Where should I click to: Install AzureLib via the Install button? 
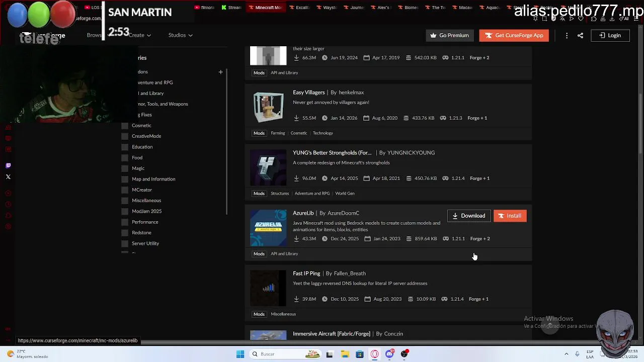510,216
